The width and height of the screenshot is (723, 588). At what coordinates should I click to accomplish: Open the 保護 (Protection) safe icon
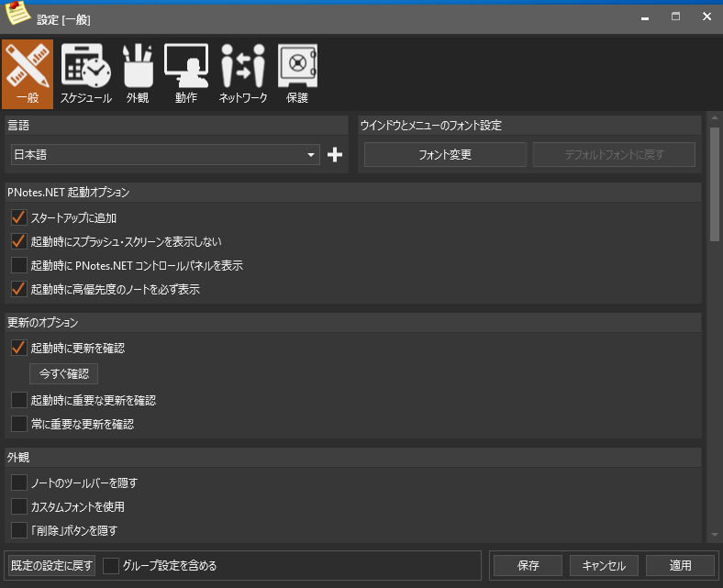296,73
